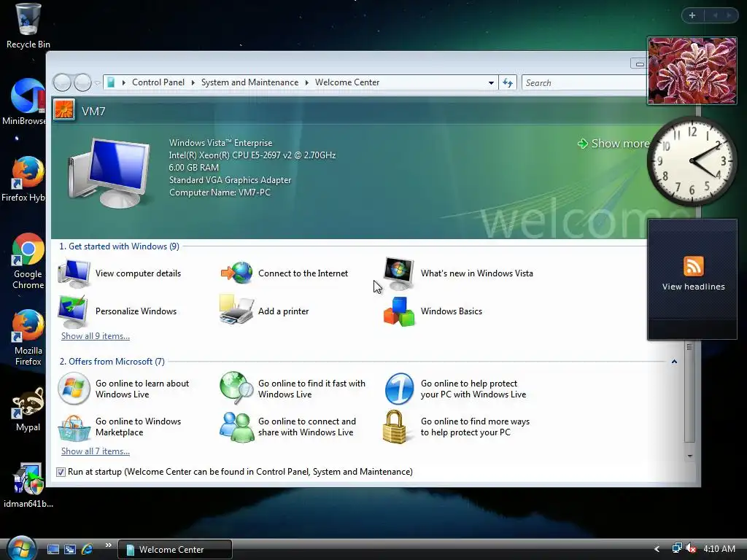Click the Welcome Center taskbar button
Viewport: 747px width, 560px height.
click(x=175, y=549)
